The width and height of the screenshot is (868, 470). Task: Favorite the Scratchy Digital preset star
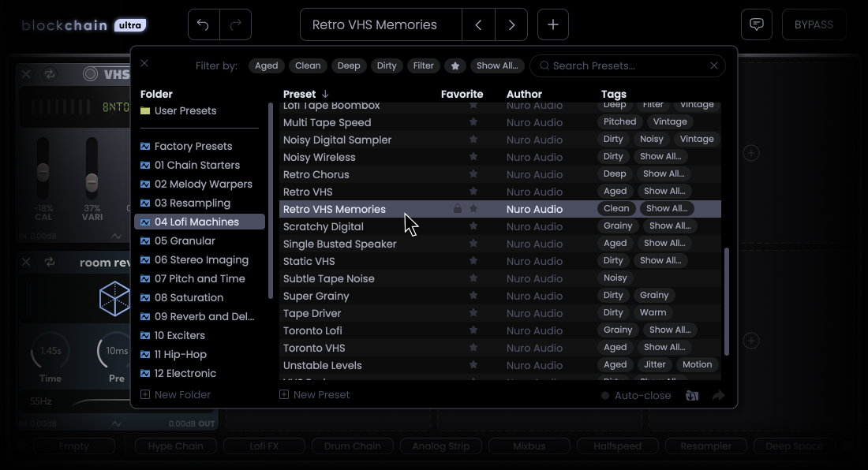coord(473,226)
